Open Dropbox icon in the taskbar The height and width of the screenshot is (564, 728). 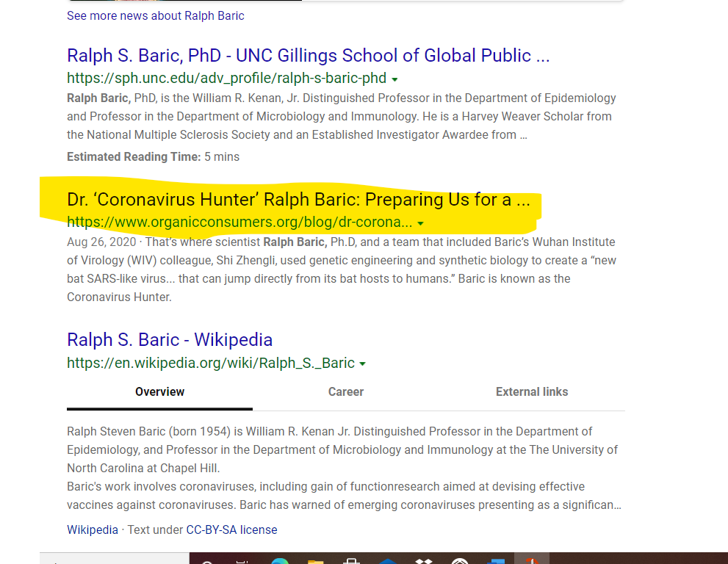[423, 561]
